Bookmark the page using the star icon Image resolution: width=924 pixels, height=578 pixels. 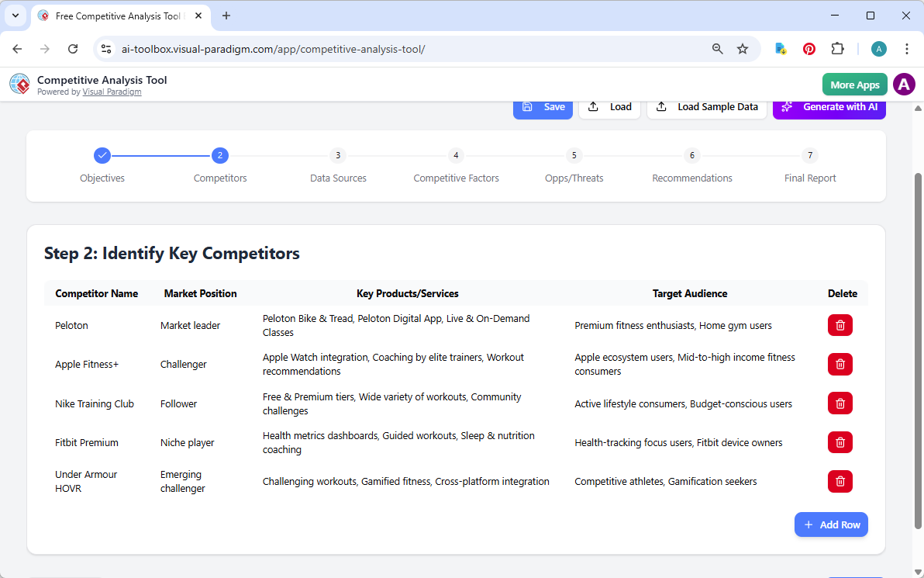[742, 48]
